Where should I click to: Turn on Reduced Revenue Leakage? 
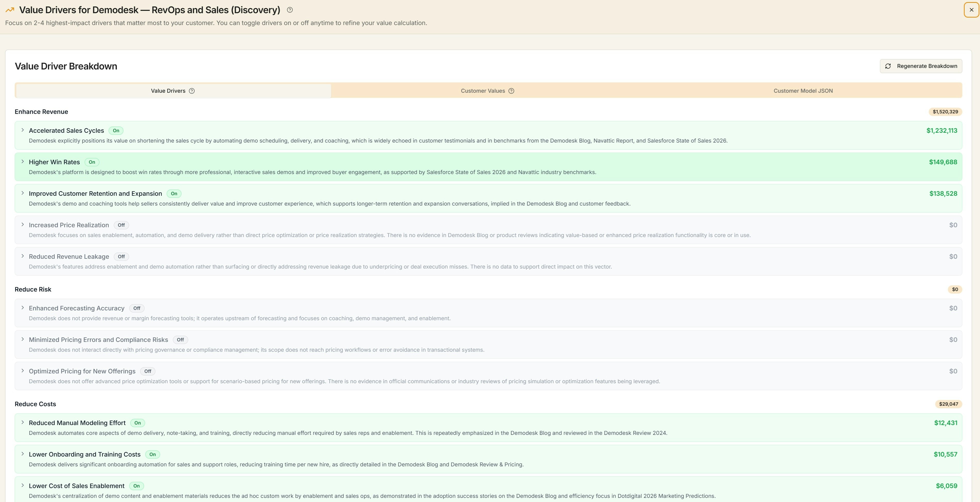[x=121, y=256]
